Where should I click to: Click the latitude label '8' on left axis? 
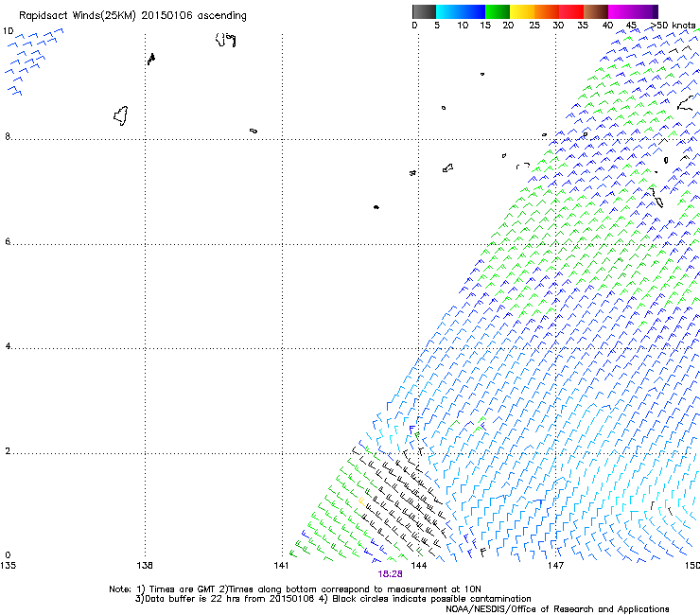[x=8, y=136]
